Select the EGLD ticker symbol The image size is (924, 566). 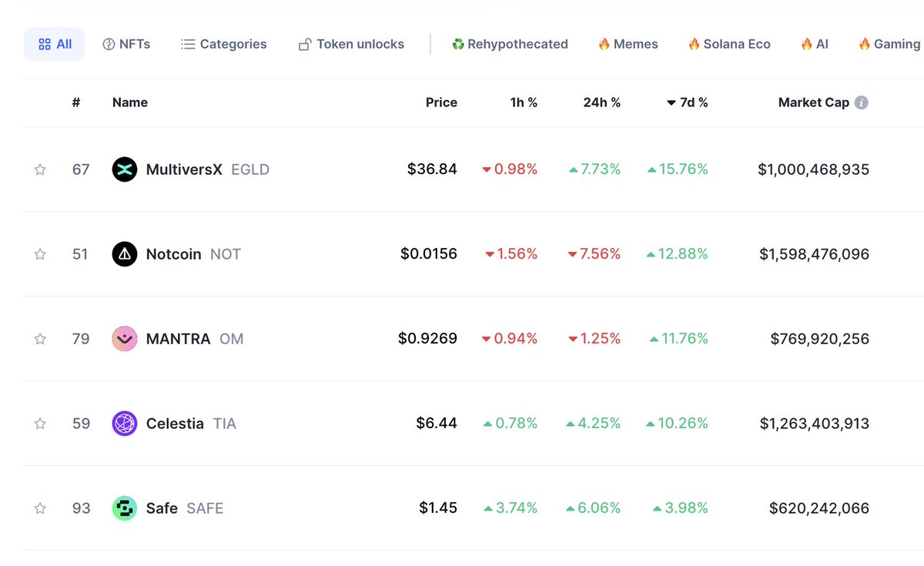pyautogui.click(x=250, y=169)
